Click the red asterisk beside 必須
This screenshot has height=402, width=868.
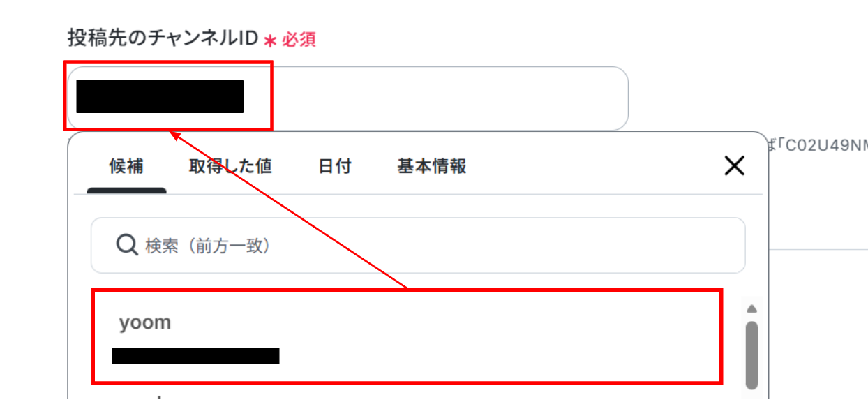pos(271,40)
